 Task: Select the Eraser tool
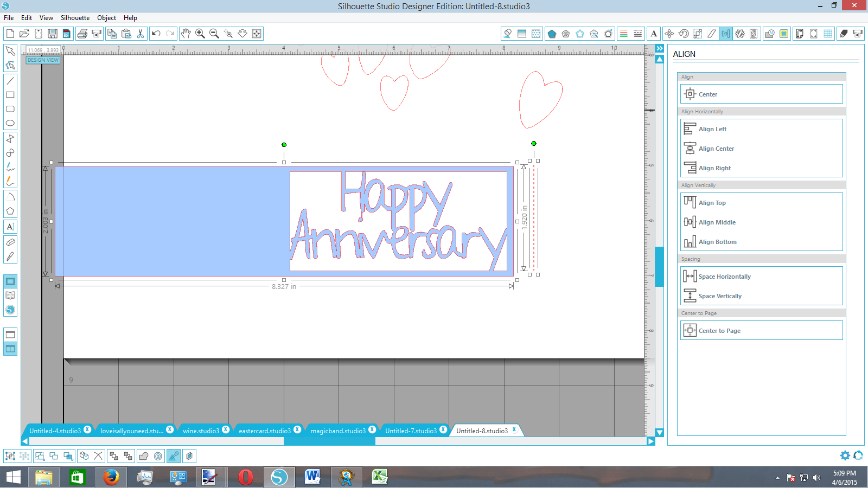tap(10, 242)
